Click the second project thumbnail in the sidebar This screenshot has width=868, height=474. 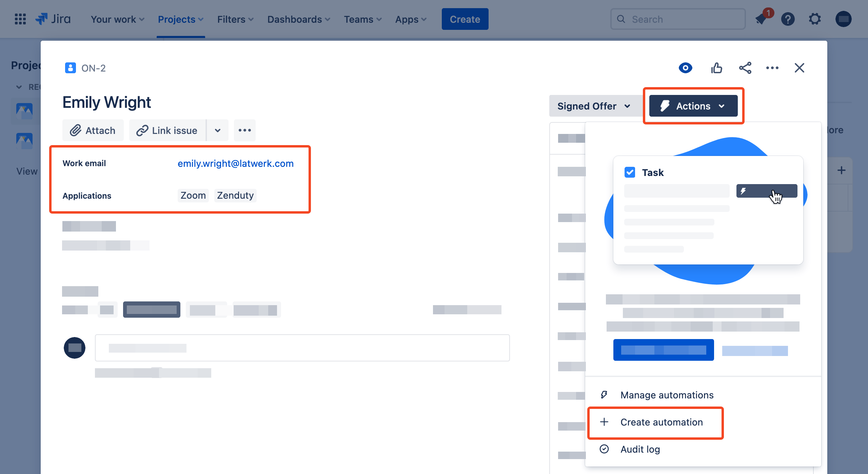[24, 141]
